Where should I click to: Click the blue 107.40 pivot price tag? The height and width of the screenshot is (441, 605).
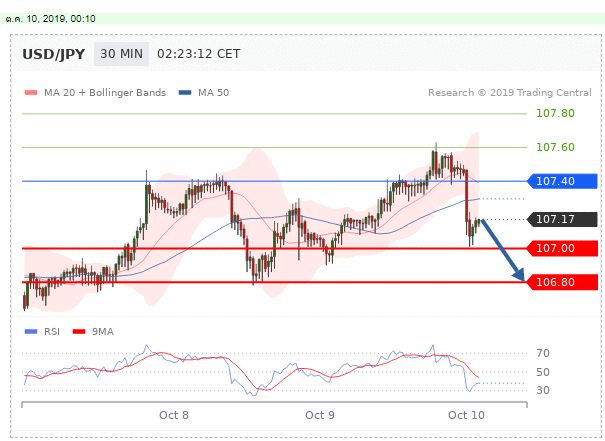563,181
